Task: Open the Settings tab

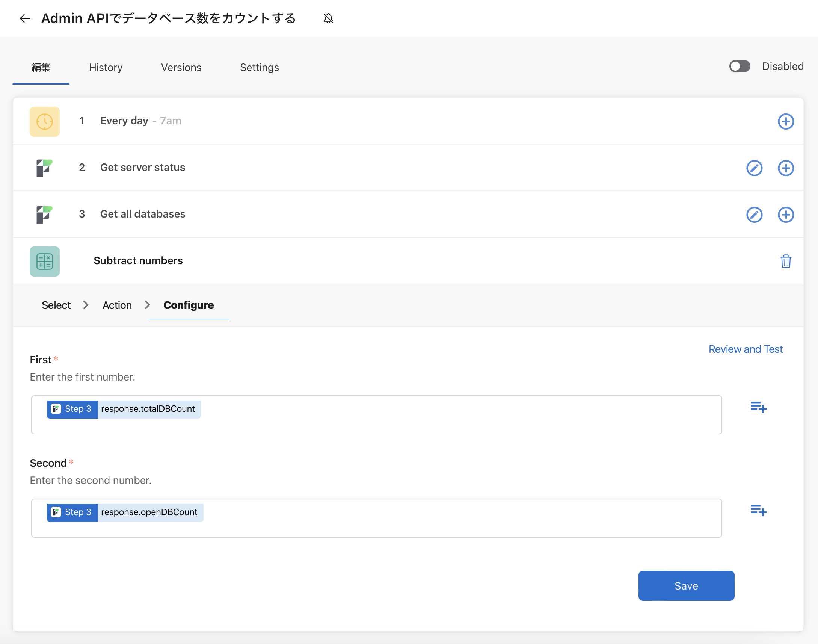Action: click(x=259, y=68)
